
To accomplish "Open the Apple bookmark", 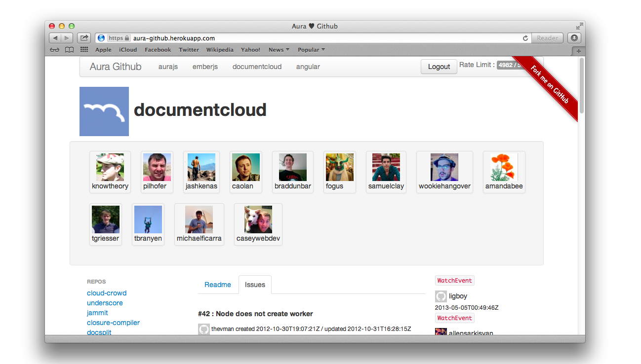I will pyautogui.click(x=103, y=50).
